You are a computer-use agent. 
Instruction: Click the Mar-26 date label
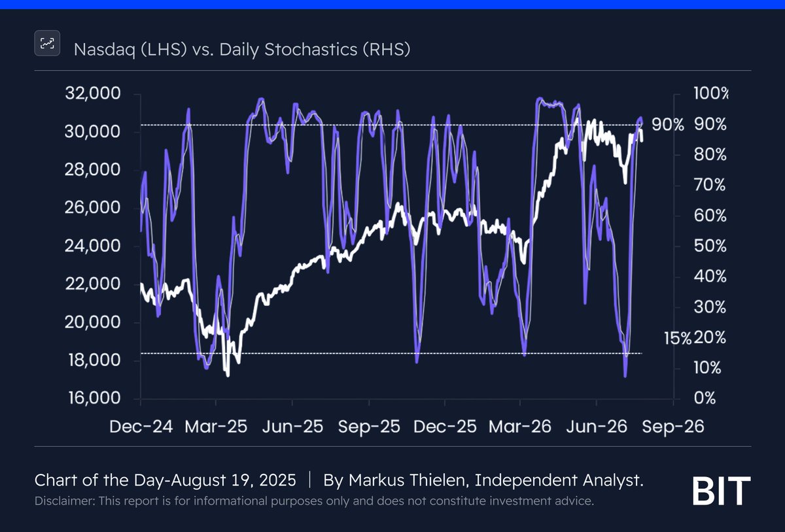pos(520,427)
